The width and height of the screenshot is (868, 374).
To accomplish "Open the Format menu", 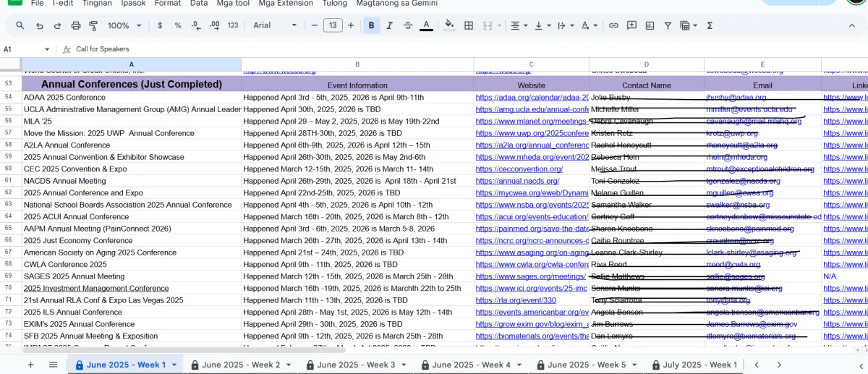I will [x=168, y=4].
